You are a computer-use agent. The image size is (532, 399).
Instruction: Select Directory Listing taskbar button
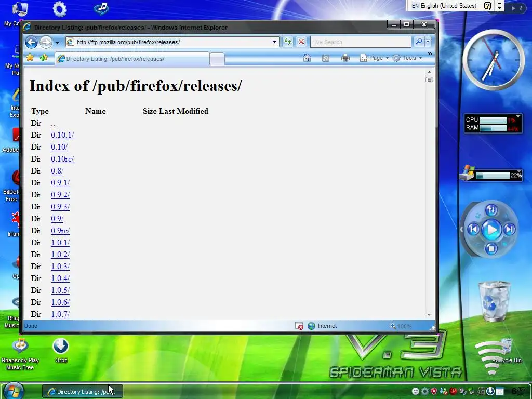click(x=82, y=392)
